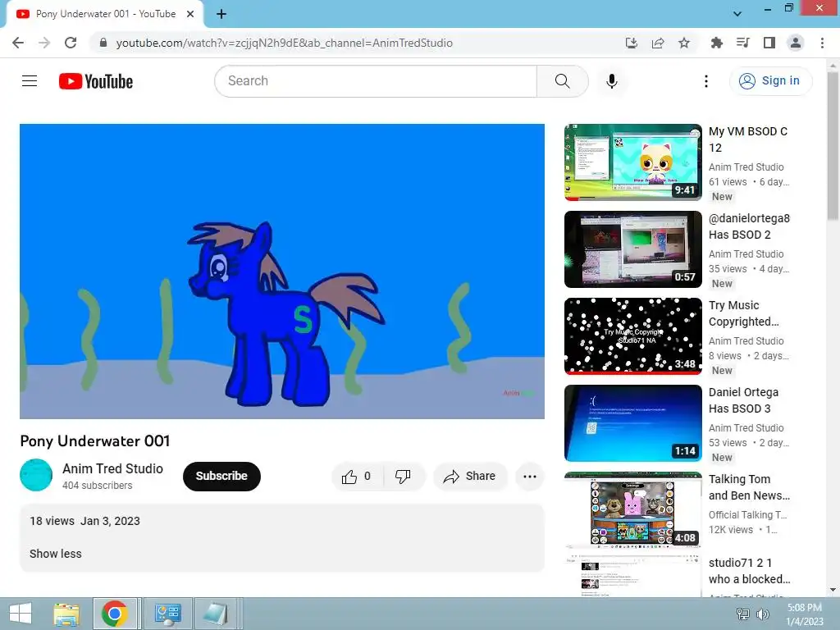The image size is (840, 630).
Task: Share this page icon in address bar
Action: point(658,43)
